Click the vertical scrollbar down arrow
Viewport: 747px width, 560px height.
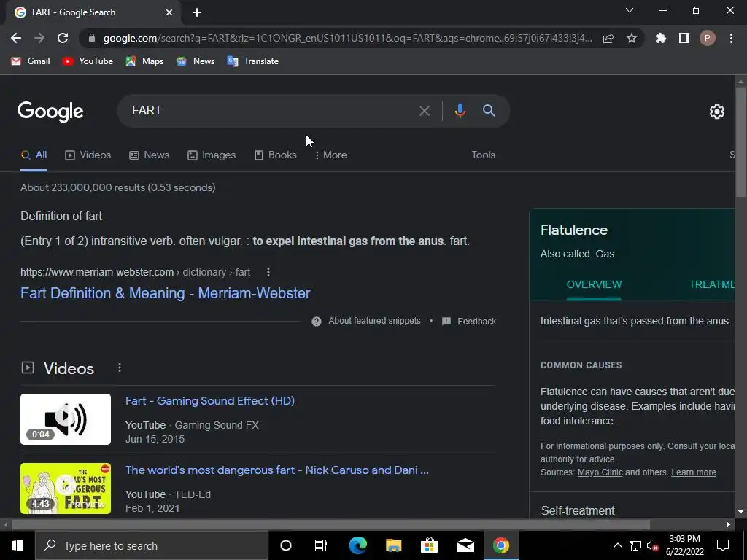pyautogui.click(x=740, y=513)
